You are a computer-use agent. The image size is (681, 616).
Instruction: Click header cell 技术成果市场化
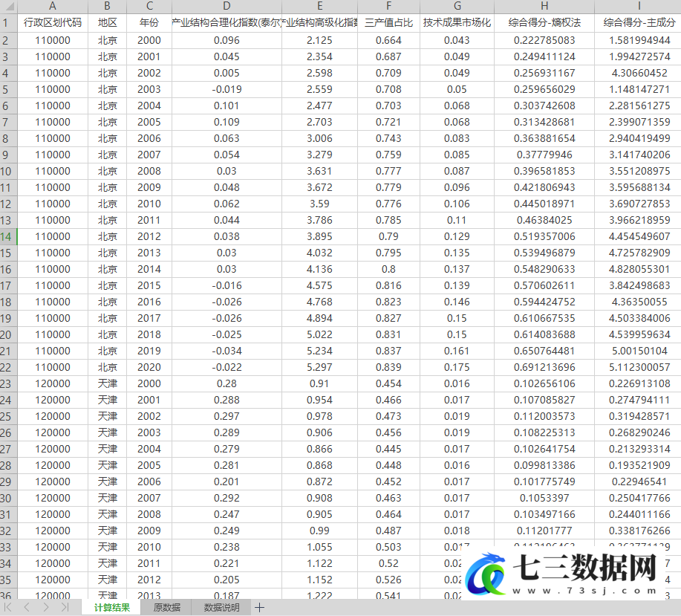pyautogui.click(x=457, y=22)
